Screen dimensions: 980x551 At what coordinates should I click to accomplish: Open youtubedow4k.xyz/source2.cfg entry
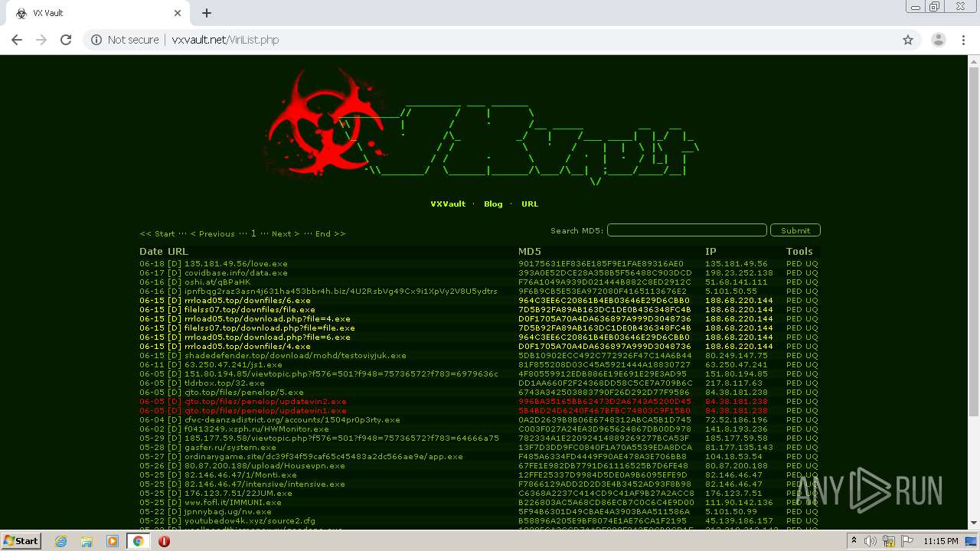pyautogui.click(x=250, y=520)
